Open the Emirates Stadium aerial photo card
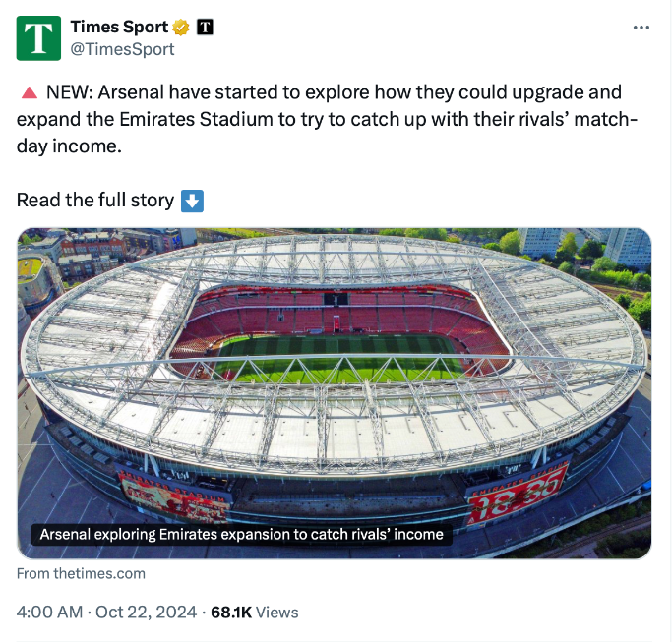 click(x=335, y=393)
